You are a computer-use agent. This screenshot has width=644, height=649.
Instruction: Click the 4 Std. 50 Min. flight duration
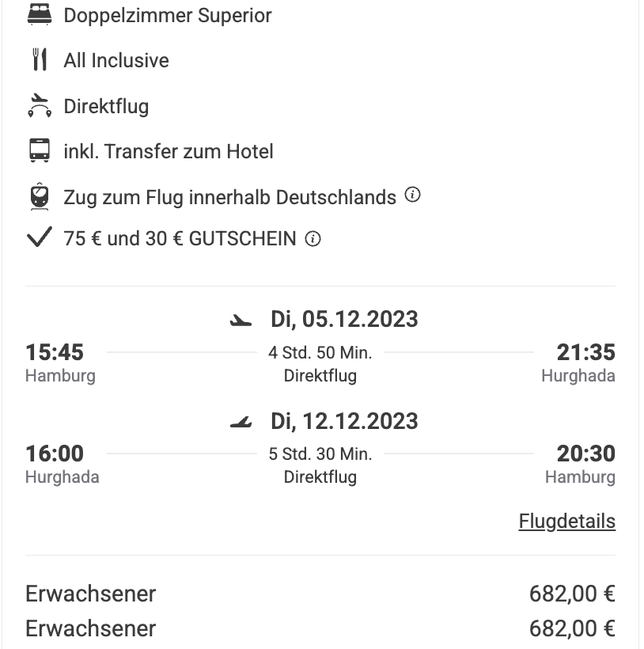[x=320, y=353]
